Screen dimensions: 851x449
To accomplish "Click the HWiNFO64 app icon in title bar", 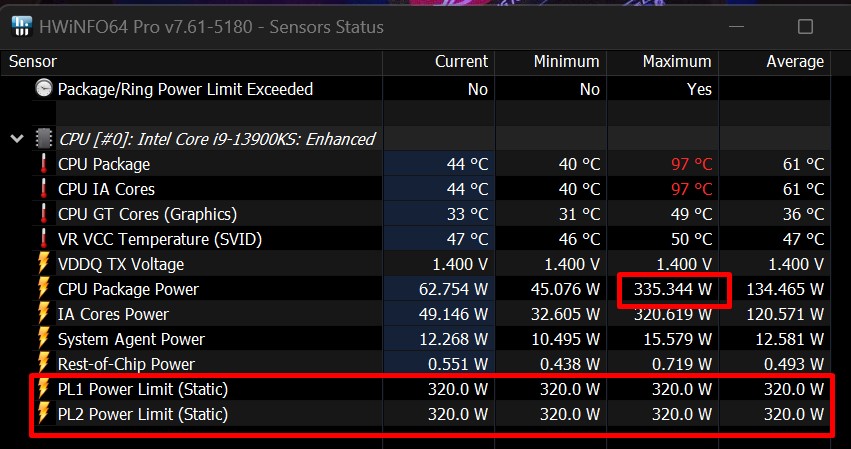I will (22, 27).
